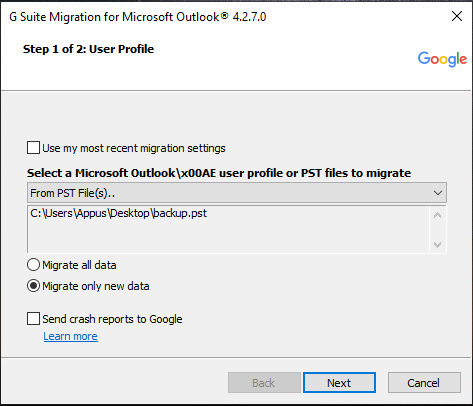Expand the From PST File(s) dropdown arrow
The height and width of the screenshot is (406, 473).
pyautogui.click(x=438, y=193)
